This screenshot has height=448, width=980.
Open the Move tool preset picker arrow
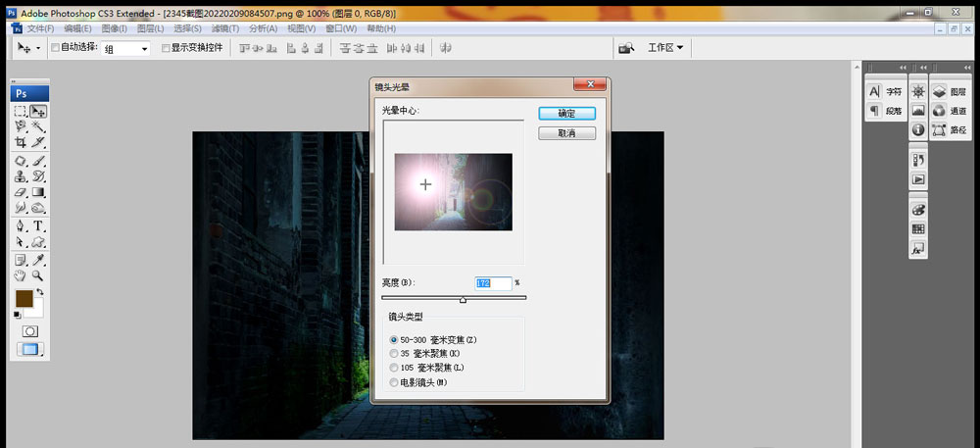[x=39, y=48]
